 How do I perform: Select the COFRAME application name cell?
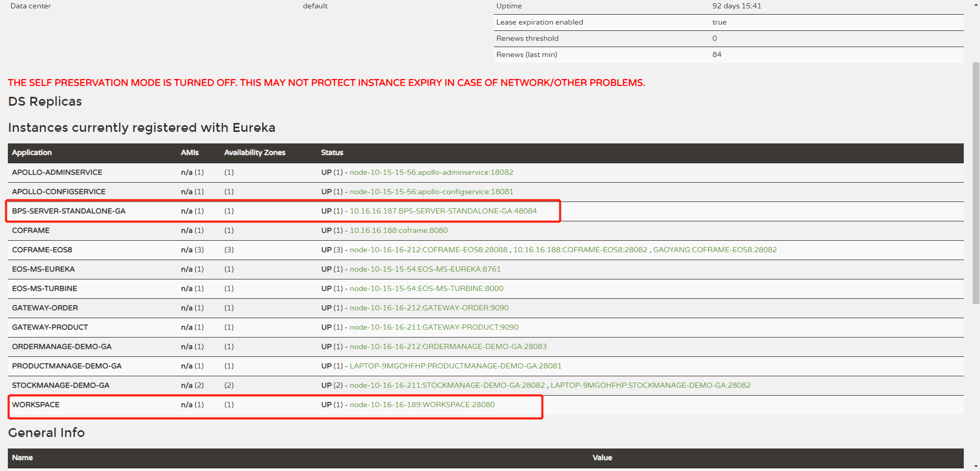pos(31,230)
